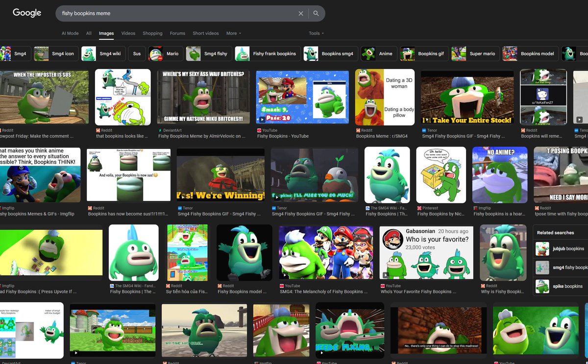Open the 'Needs fixing' video thumbnail

(x=350, y=331)
